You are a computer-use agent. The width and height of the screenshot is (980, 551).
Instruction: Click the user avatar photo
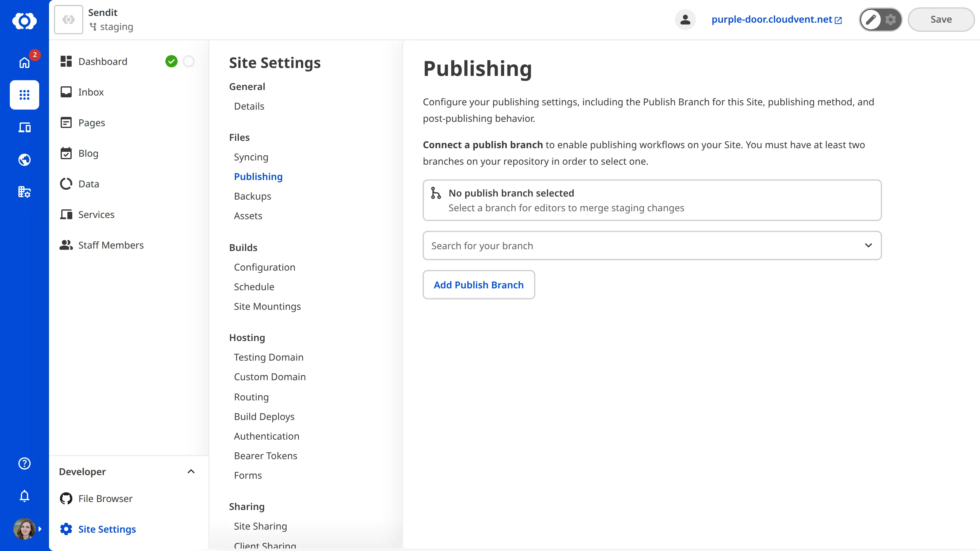pyautogui.click(x=24, y=529)
